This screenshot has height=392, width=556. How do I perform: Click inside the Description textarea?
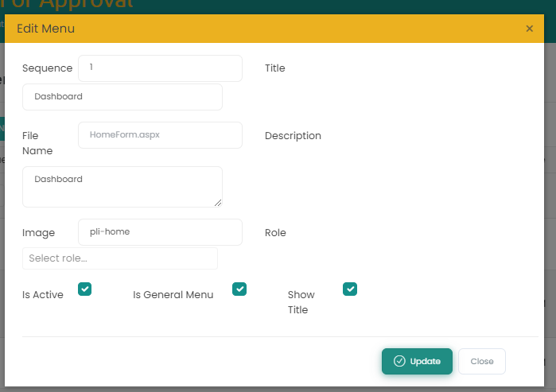[x=122, y=187]
